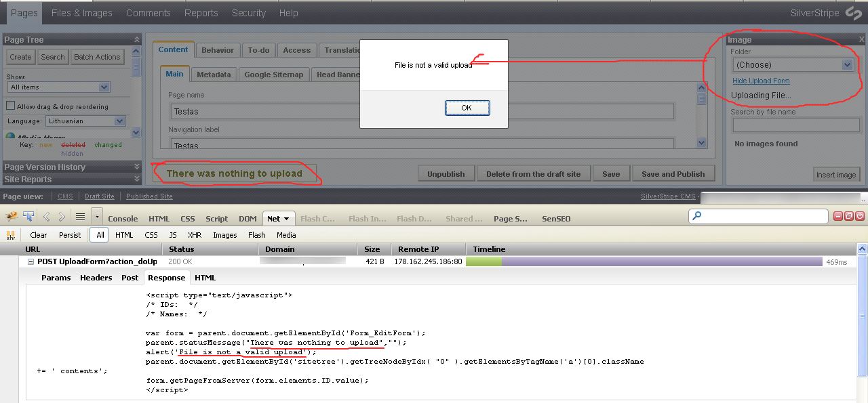
Task: Go back in Firebug panel history
Action: 47,217
